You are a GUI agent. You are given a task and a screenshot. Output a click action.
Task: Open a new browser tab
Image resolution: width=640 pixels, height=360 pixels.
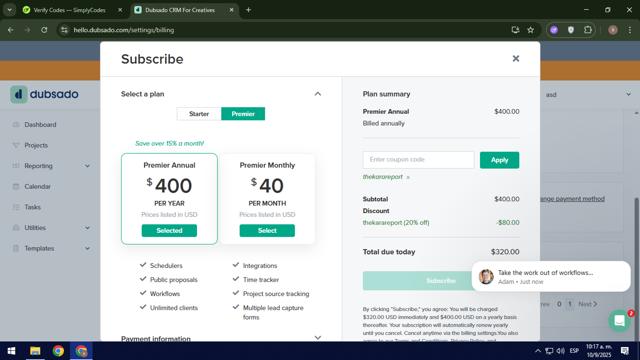coord(248,10)
